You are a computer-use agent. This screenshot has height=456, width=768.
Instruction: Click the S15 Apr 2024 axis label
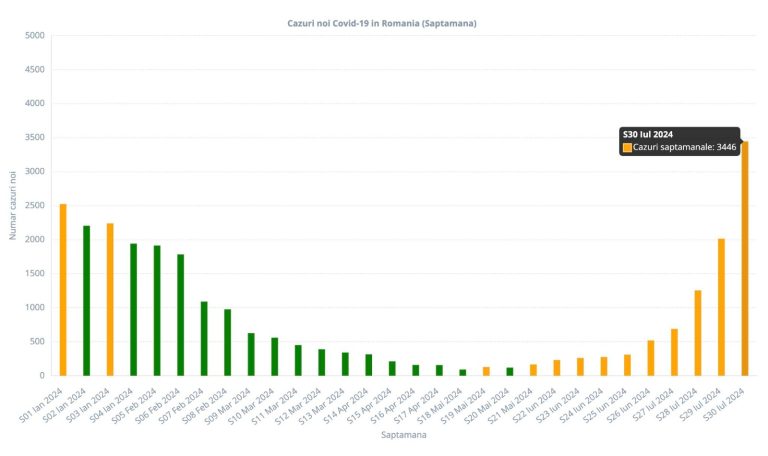click(369, 406)
